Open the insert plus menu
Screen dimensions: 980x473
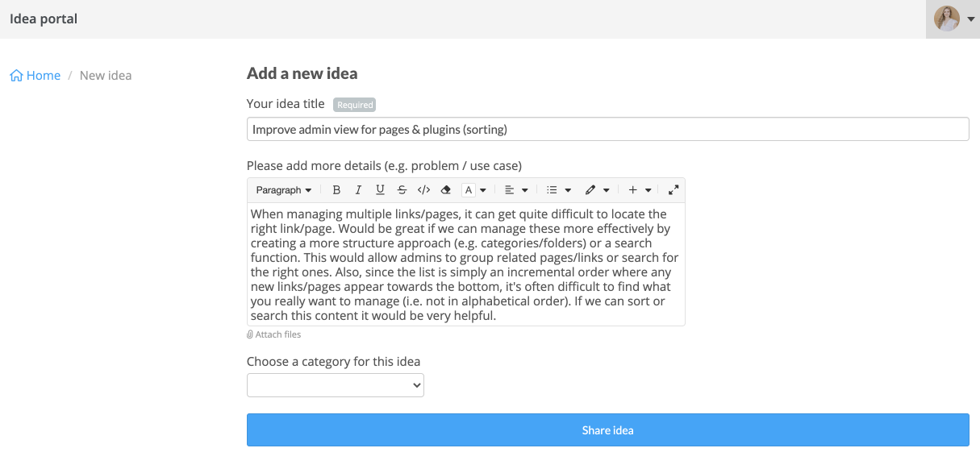click(x=640, y=190)
